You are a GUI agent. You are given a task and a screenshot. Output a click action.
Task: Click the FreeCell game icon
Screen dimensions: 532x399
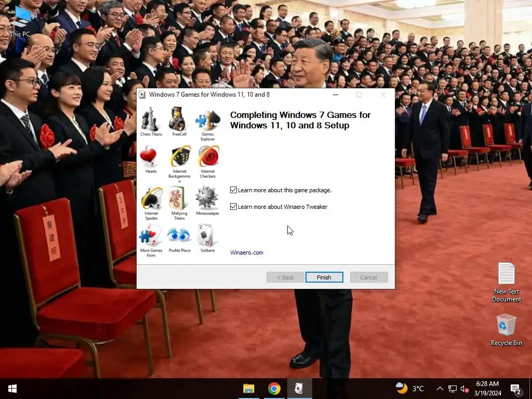pos(178,119)
